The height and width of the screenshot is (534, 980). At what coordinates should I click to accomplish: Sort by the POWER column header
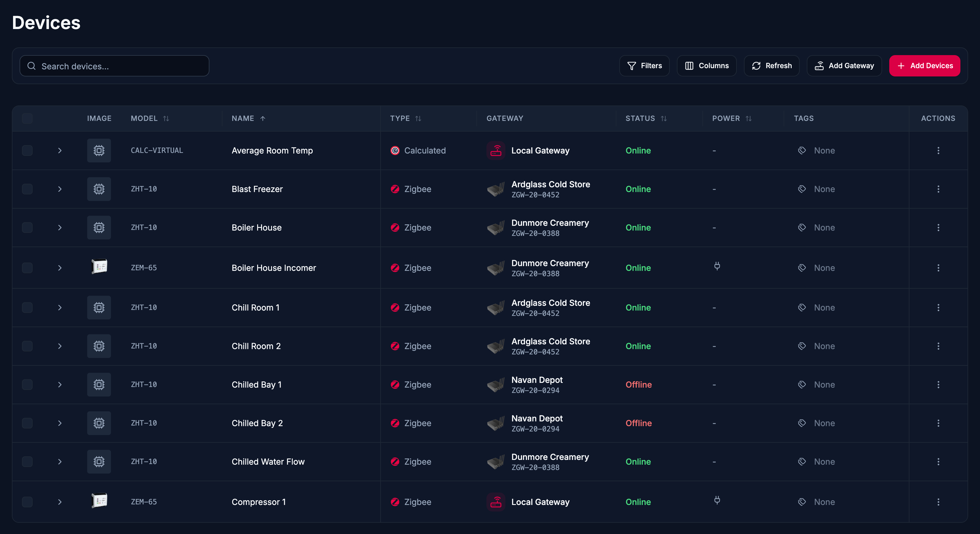coord(731,118)
